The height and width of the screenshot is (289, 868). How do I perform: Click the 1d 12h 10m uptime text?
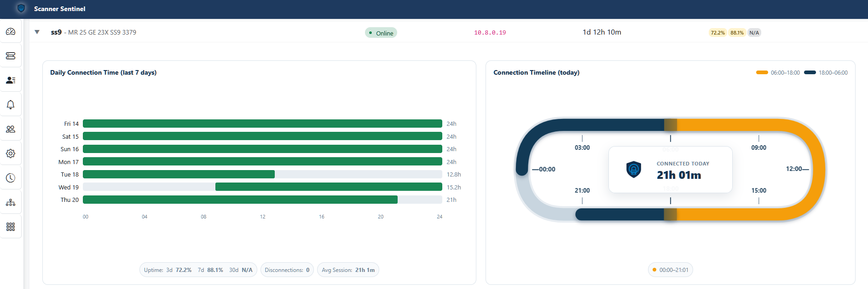pyautogui.click(x=602, y=32)
